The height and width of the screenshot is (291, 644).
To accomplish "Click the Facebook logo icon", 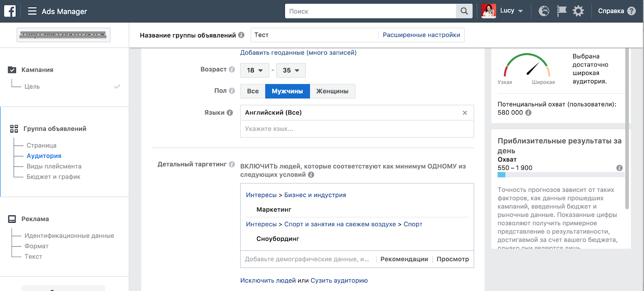I will [10, 11].
